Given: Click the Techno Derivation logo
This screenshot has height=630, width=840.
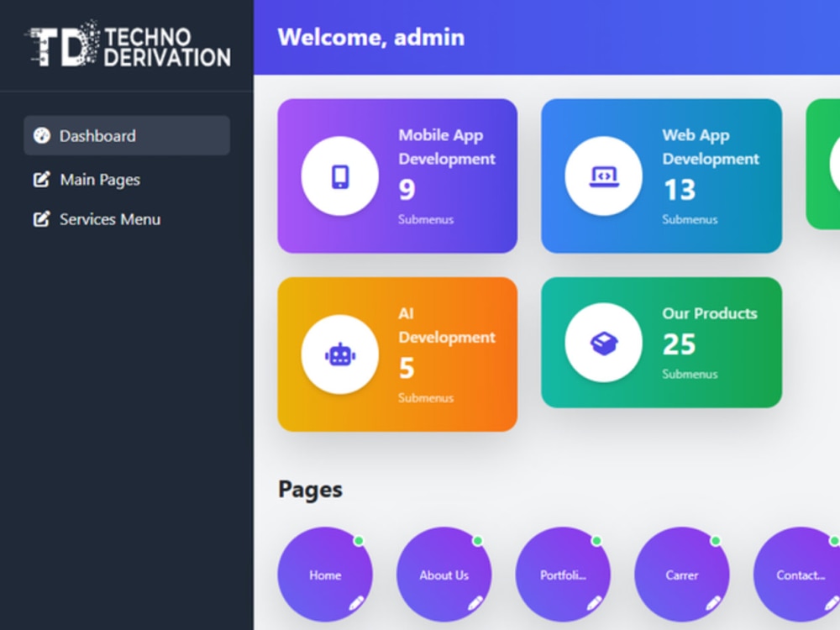Looking at the screenshot, I should 128,45.
